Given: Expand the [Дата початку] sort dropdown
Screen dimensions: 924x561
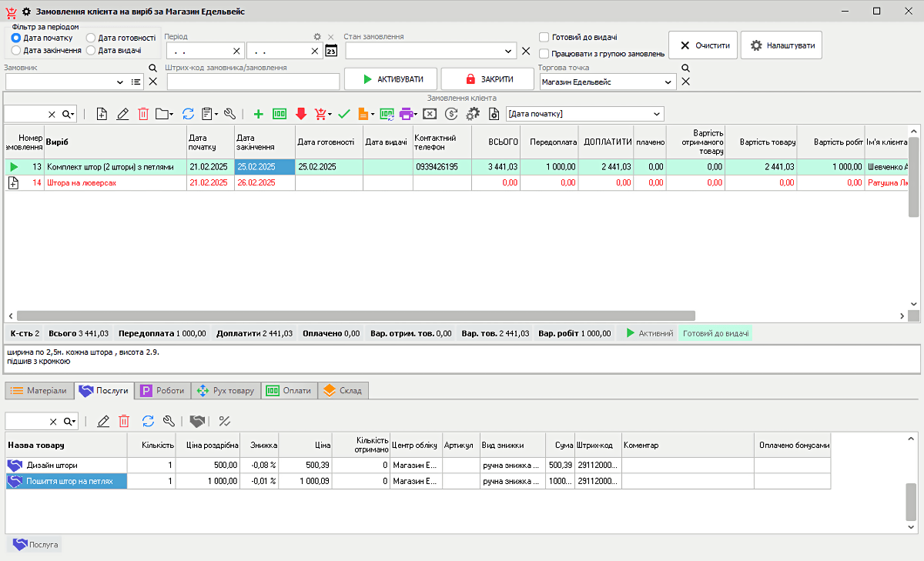Looking at the screenshot, I should point(657,114).
